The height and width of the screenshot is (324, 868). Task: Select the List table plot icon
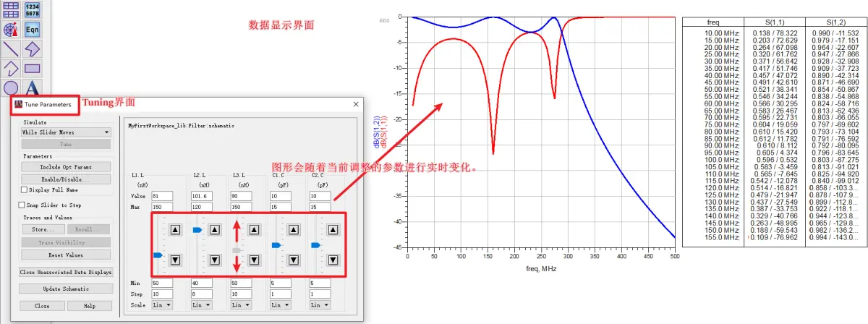[x=11, y=10]
